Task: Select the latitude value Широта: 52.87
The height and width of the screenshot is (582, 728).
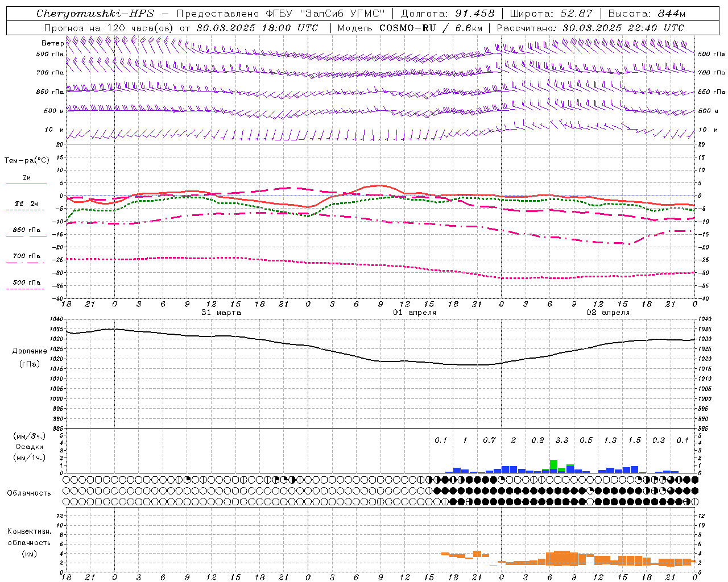Action: [551, 14]
